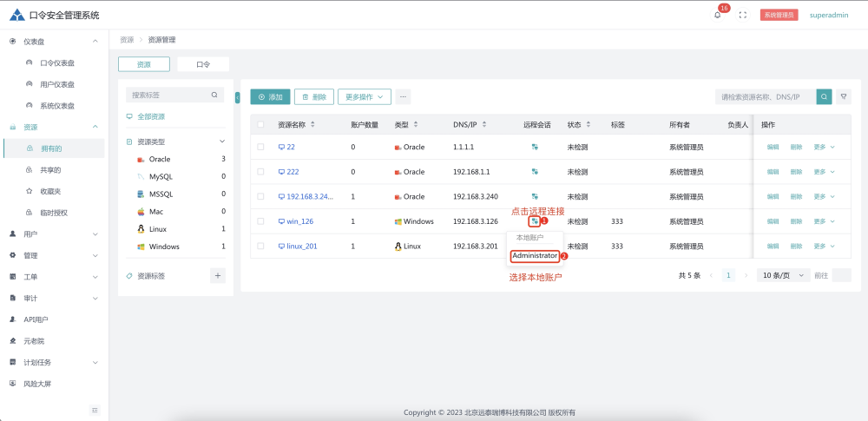Check the checkbox for resource 222

[x=260, y=172]
